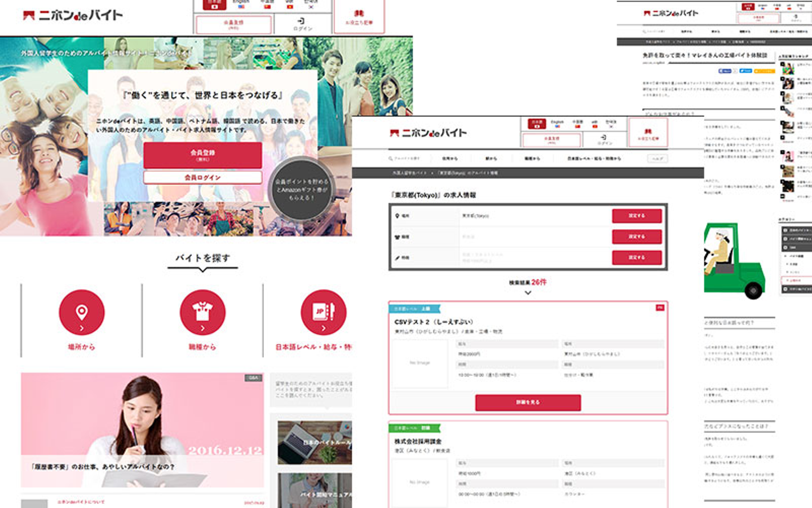Click 設定する button for 職種 row
Screen dimensions: 812x508
(637, 237)
